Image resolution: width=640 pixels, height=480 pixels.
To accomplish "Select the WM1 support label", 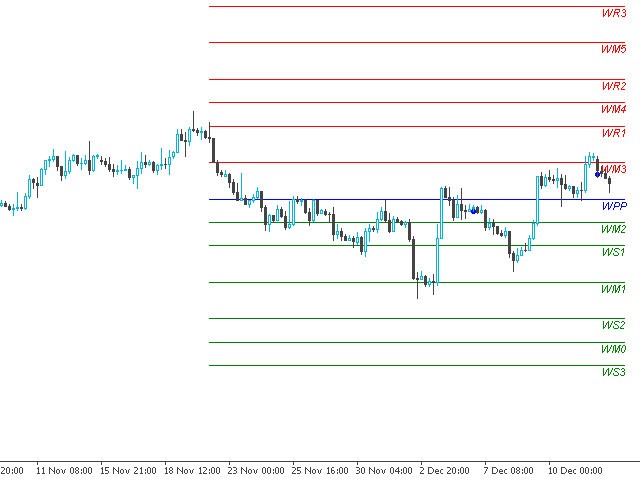I will click(x=613, y=289).
